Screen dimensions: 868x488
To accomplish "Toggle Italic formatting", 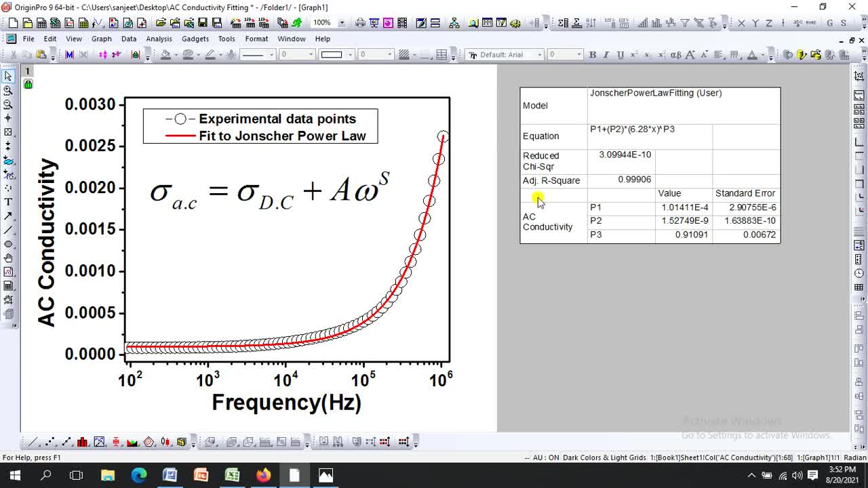I will click(606, 55).
